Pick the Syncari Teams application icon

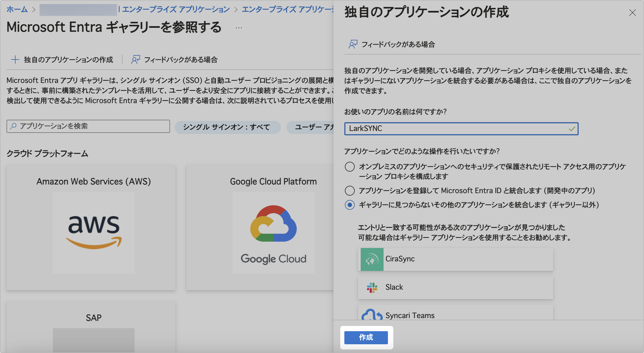(373, 315)
